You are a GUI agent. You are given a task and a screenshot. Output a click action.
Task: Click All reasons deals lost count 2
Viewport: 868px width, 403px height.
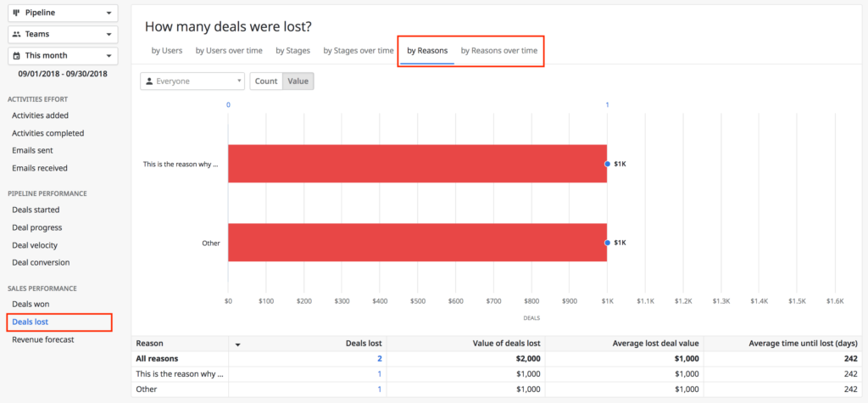(378, 359)
